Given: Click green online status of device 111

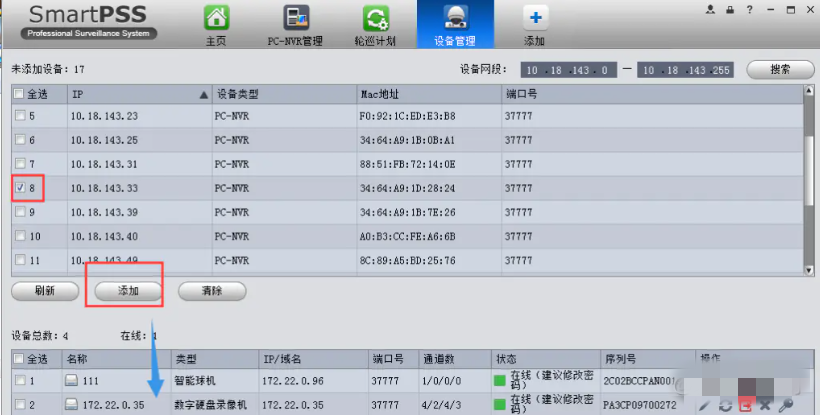Looking at the screenshot, I should 499,381.
